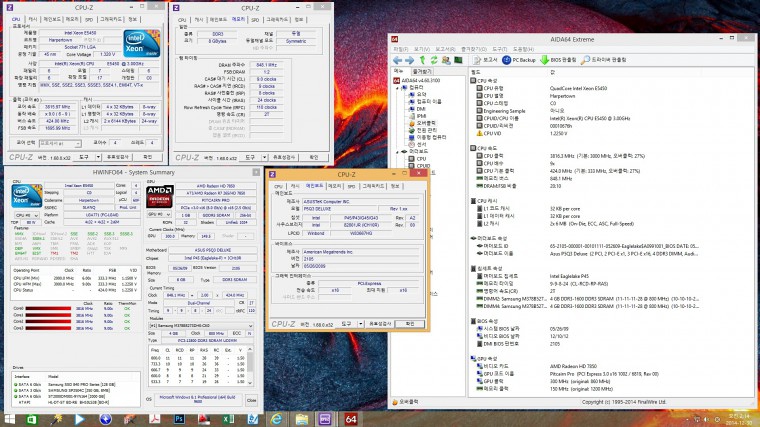Click the AIDA64 taskbar icon
Image resolution: width=760 pixels, height=427 pixels.
350,419
